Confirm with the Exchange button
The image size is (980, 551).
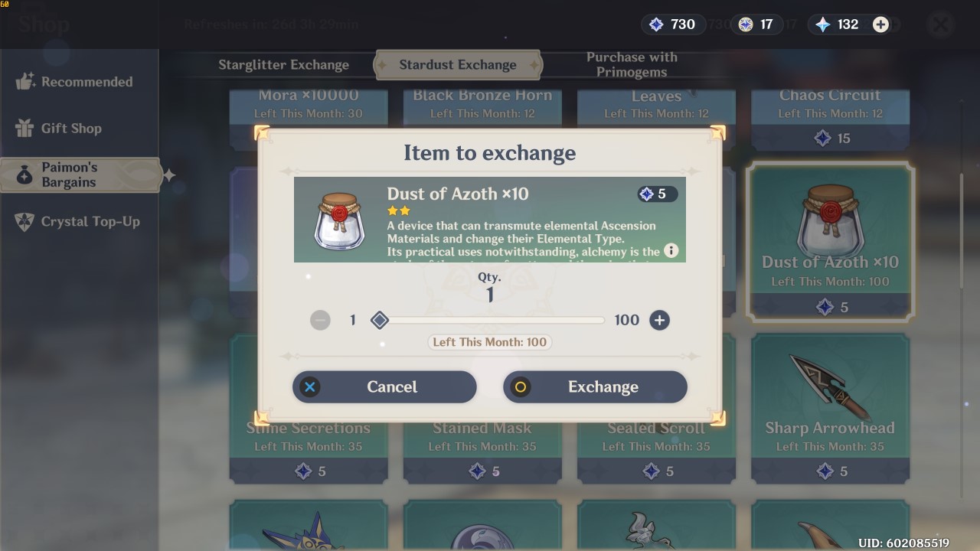point(595,386)
